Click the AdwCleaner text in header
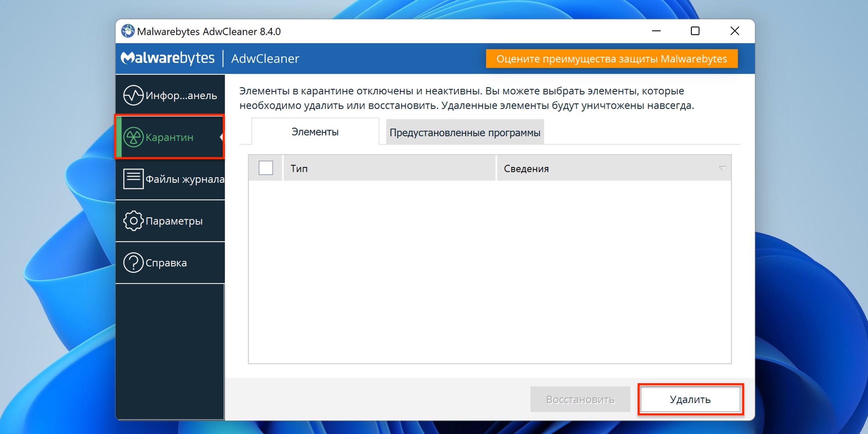 tap(265, 59)
